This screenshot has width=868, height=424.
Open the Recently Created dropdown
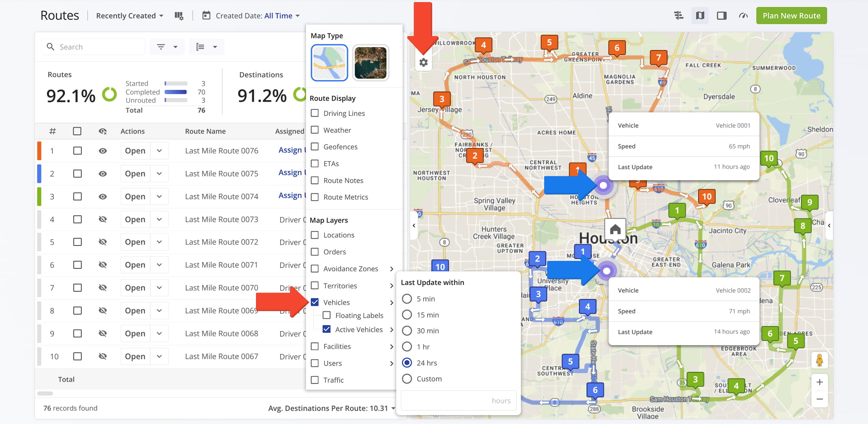129,16
